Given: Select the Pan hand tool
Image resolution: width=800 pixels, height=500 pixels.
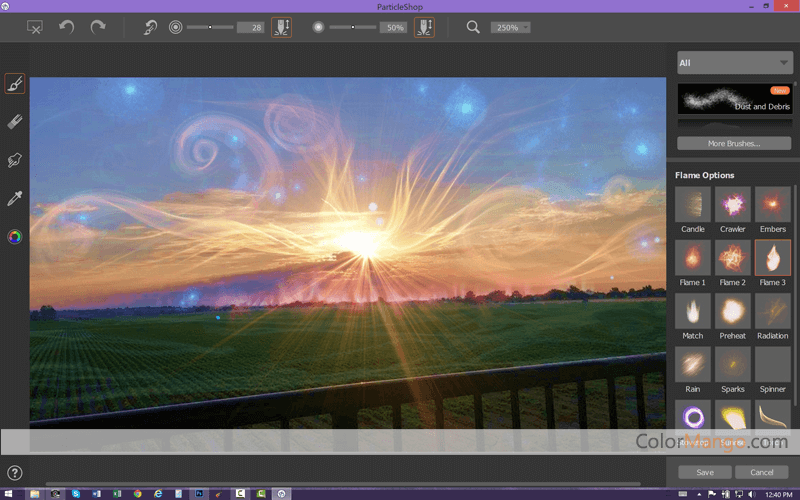Looking at the screenshot, I should [x=15, y=160].
